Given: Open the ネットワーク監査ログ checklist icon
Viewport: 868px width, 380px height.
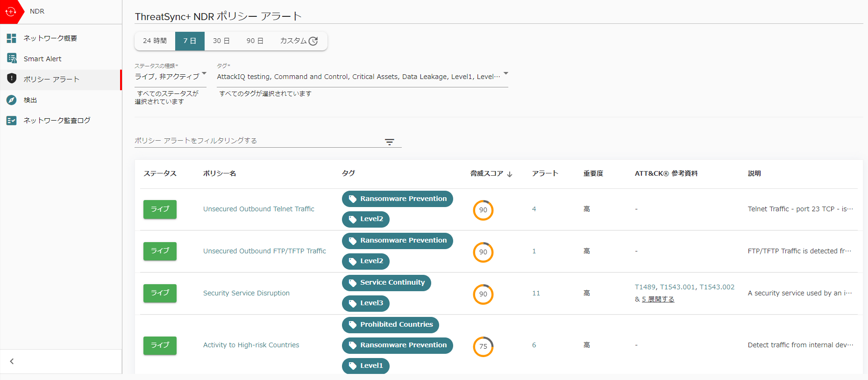Looking at the screenshot, I should (x=12, y=121).
